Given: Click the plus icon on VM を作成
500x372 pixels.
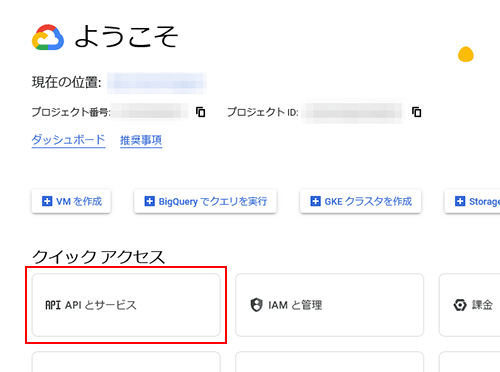Looking at the screenshot, I should [47, 201].
